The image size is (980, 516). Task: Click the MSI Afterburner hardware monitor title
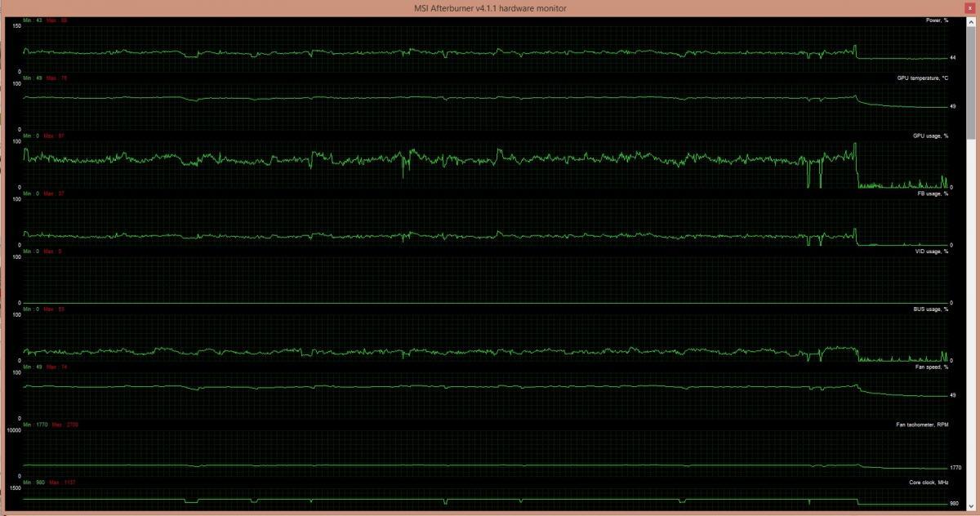pyautogui.click(x=490, y=8)
